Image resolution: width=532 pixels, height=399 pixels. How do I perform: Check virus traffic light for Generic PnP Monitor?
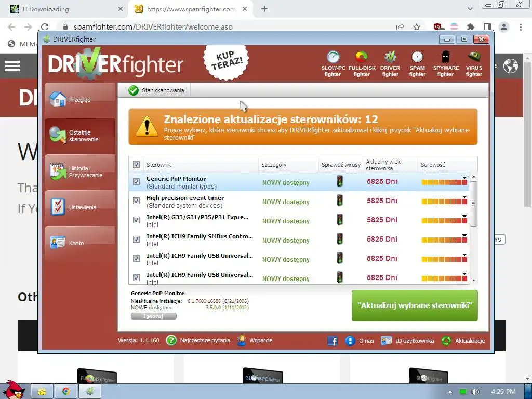tap(340, 181)
